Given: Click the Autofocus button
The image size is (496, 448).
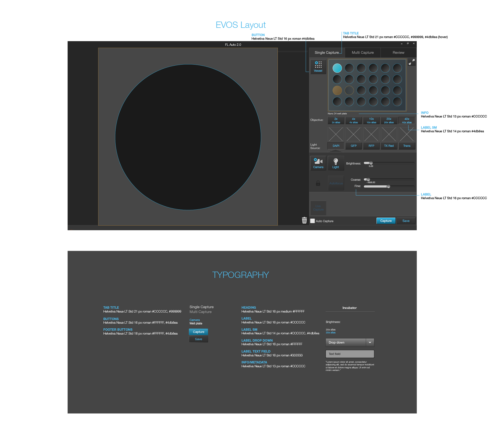Looking at the screenshot, I should click(336, 183).
